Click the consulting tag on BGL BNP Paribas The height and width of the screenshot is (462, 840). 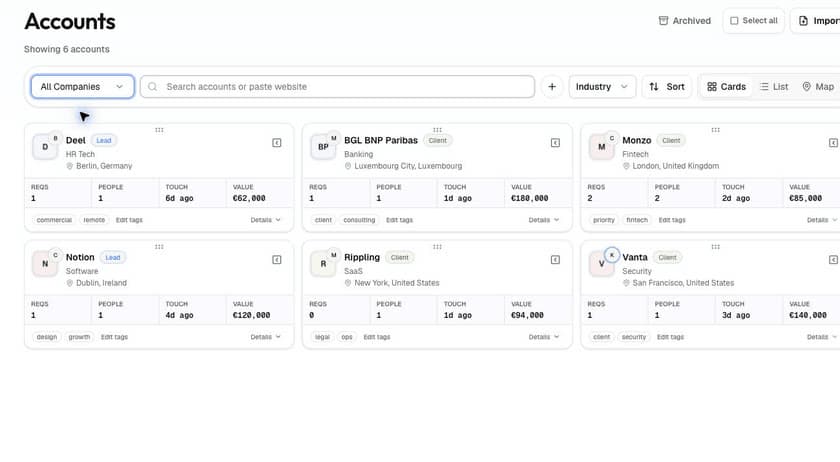(x=359, y=220)
